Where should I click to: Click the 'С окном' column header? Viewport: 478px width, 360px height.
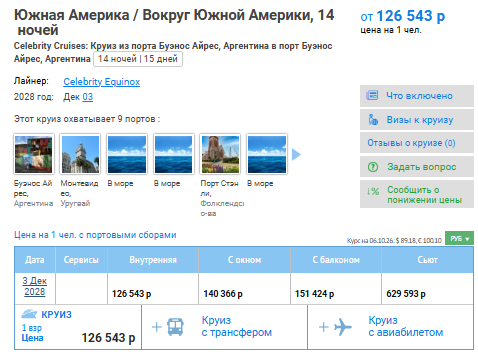pyautogui.click(x=244, y=260)
